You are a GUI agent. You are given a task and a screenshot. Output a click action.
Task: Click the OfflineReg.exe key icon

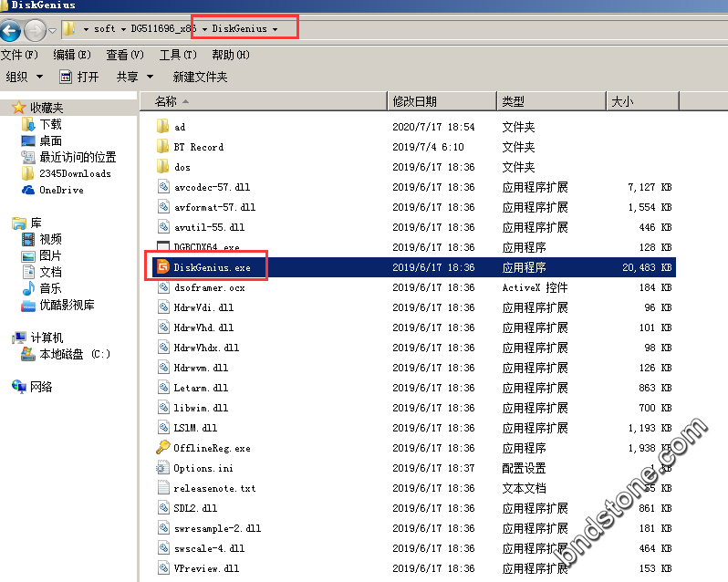click(x=163, y=448)
